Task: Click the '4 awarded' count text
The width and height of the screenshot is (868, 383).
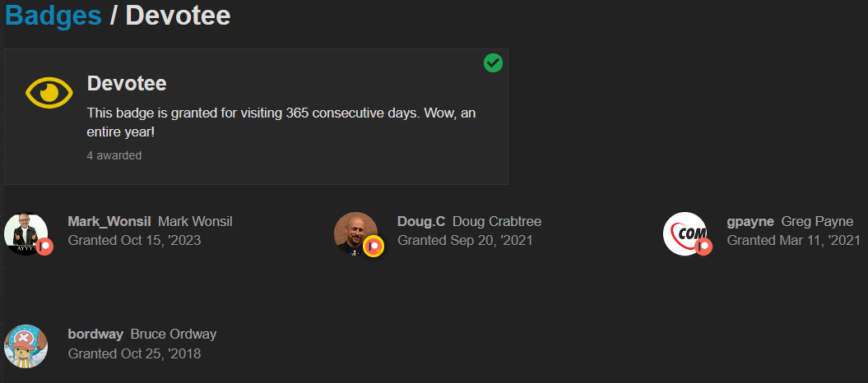Action: 114,155
